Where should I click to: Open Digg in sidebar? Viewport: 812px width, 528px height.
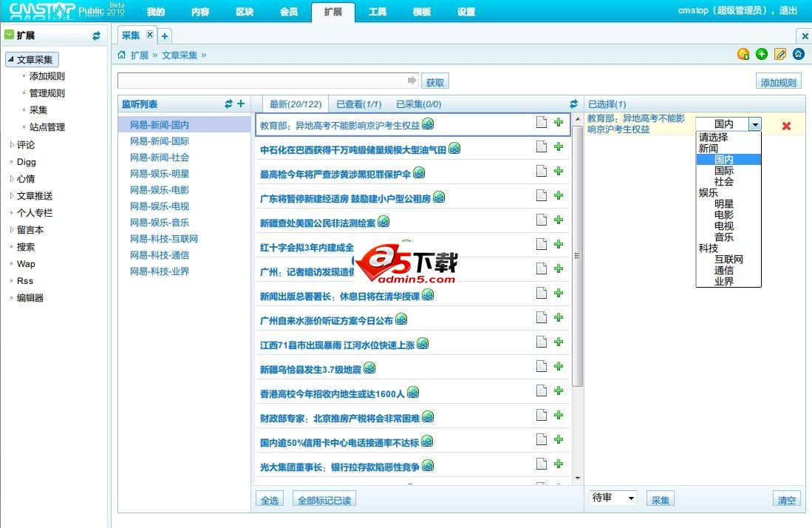27,162
